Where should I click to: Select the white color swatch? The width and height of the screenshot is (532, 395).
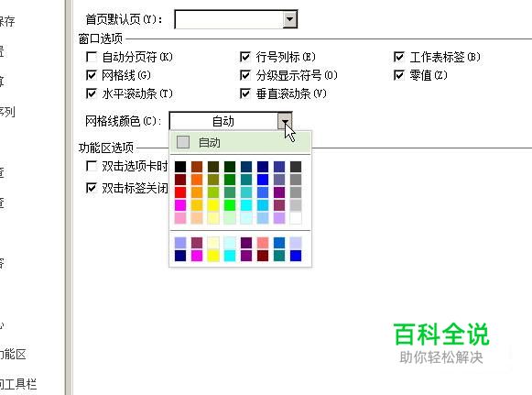pyautogui.click(x=296, y=218)
